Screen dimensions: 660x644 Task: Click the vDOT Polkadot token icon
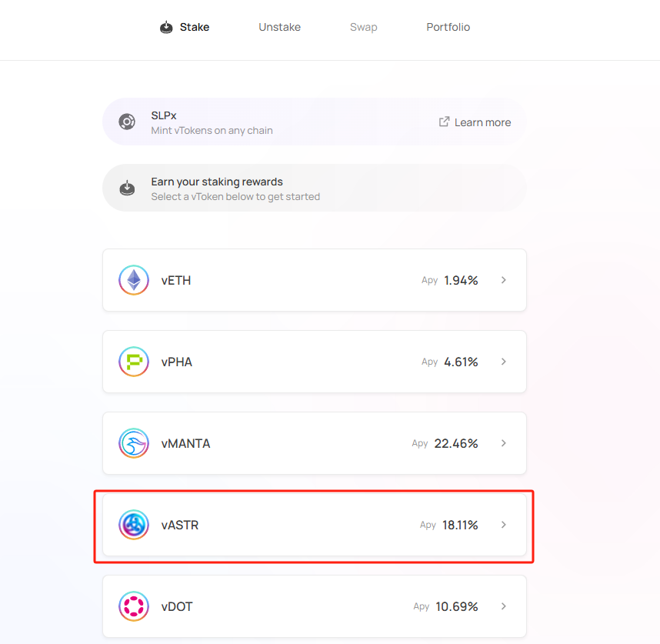pos(134,606)
